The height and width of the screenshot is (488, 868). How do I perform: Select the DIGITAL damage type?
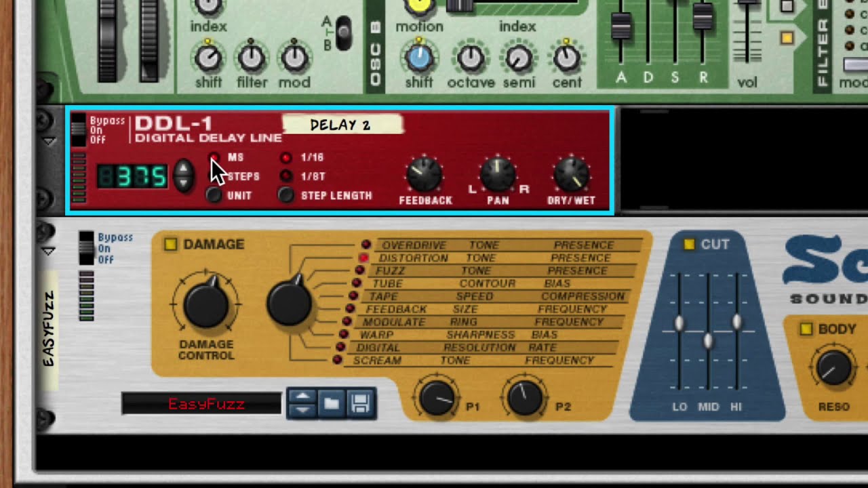[340, 347]
